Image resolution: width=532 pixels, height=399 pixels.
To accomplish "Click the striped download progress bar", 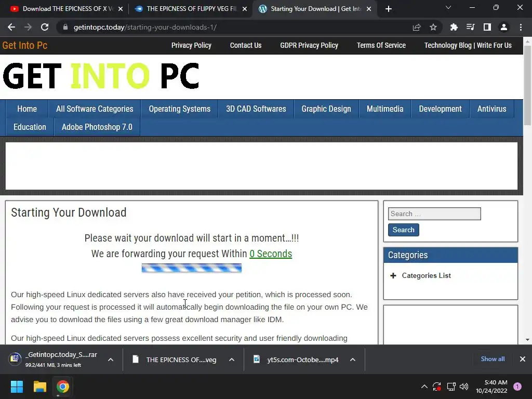I will (x=192, y=268).
